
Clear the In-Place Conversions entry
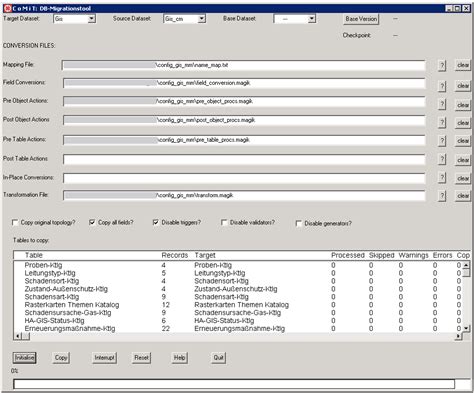pyautogui.click(x=463, y=178)
